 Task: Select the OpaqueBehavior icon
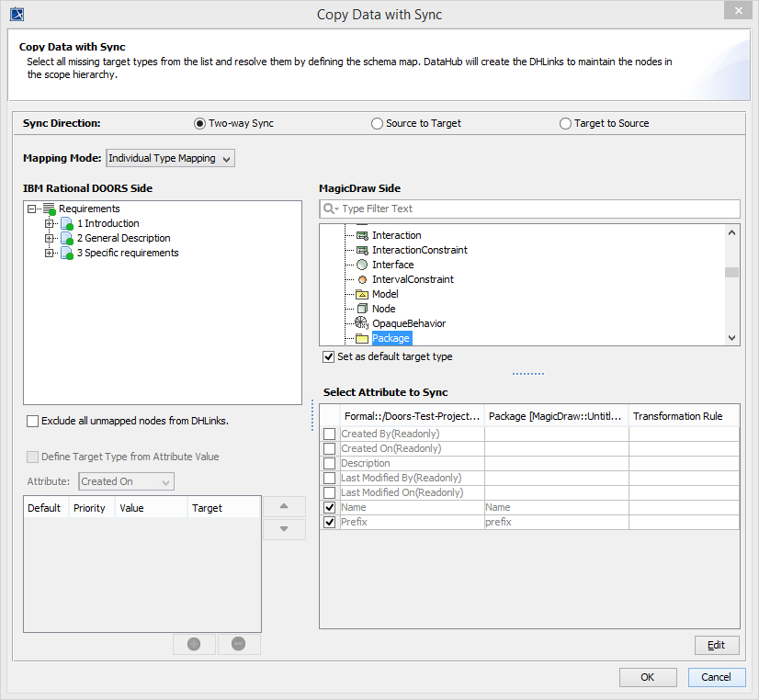(361, 323)
